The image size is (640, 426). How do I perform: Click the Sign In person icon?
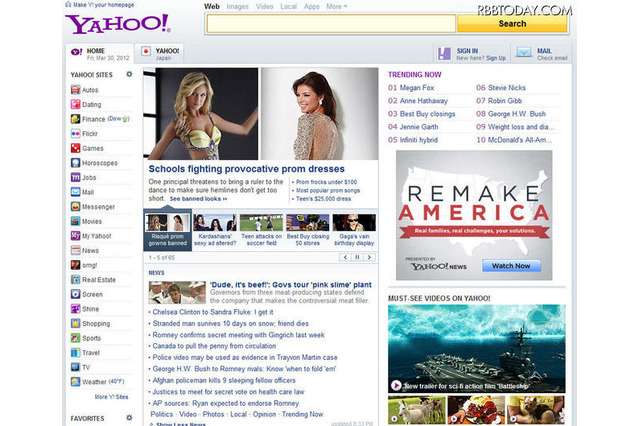point(445,53)
